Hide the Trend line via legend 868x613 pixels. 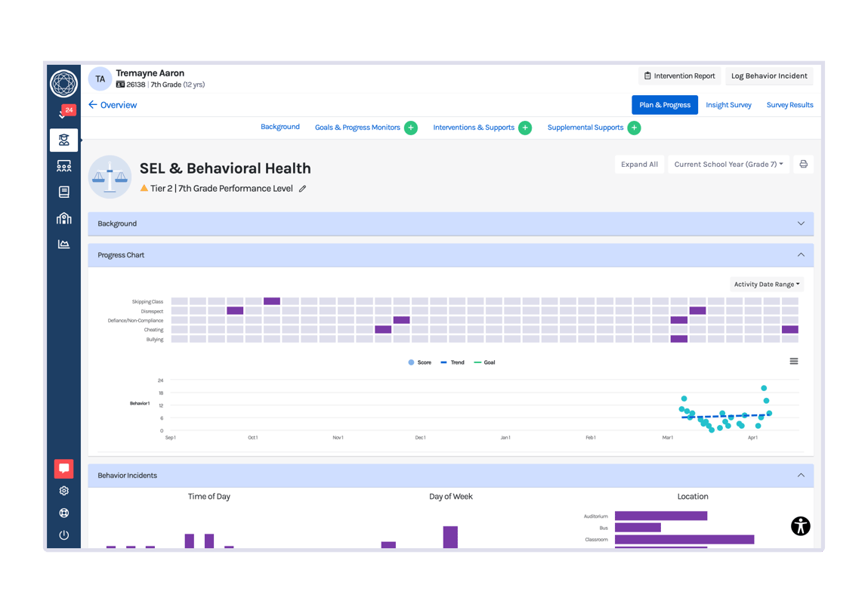pos(453,362)
